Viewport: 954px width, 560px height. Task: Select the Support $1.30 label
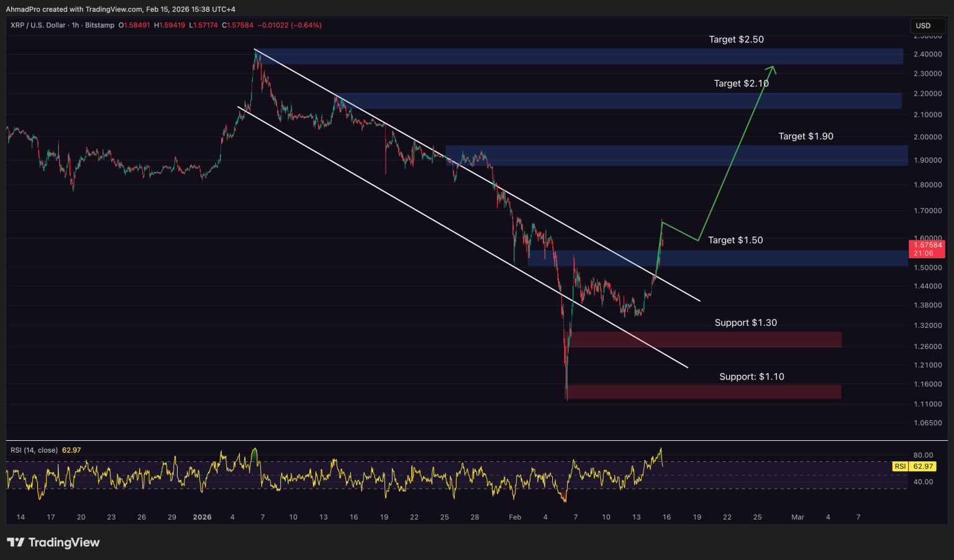coord(745,323)
